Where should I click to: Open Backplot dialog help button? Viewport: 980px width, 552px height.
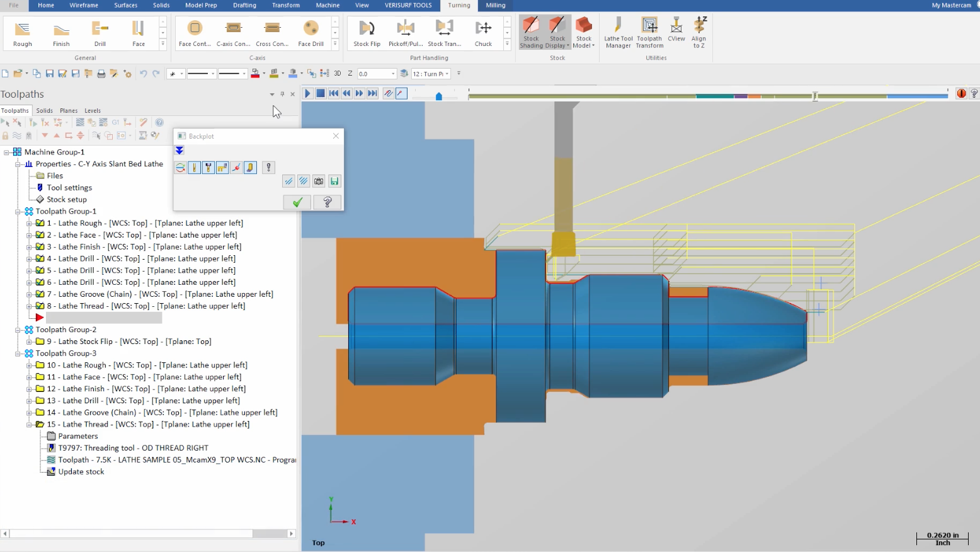(328, 202)
